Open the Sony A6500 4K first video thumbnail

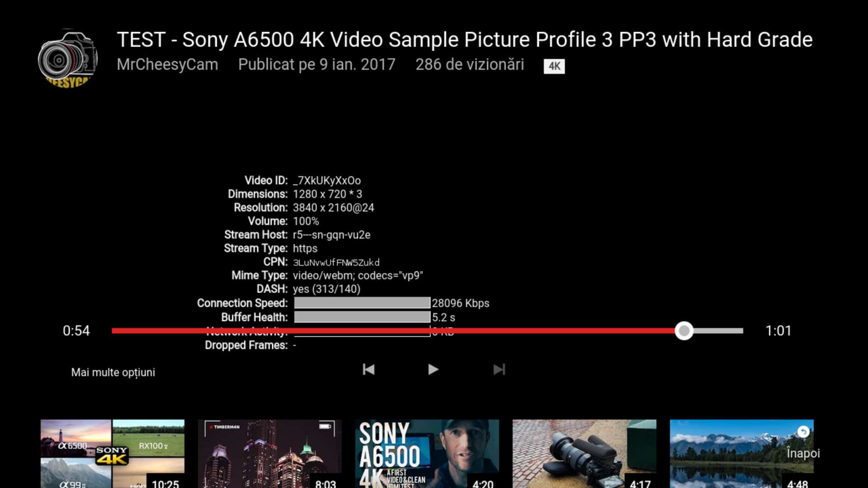(x=427, y=454)
